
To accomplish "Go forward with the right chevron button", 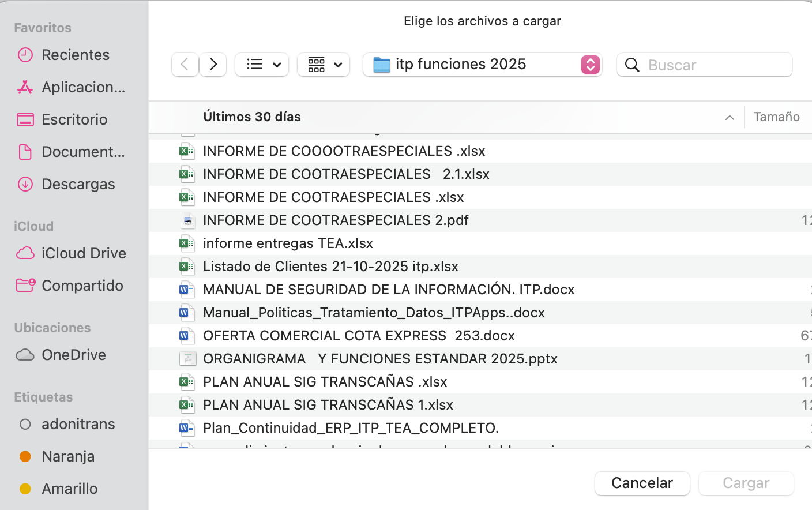I will tap(213, 65).
